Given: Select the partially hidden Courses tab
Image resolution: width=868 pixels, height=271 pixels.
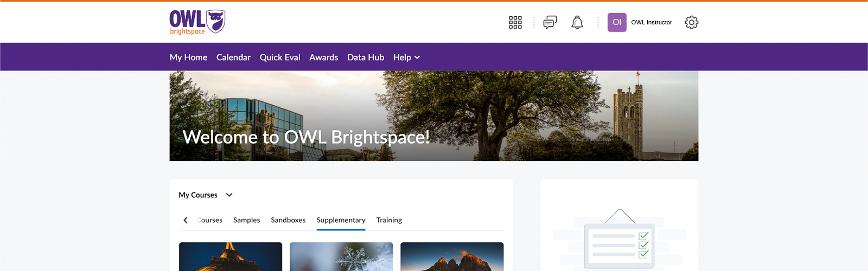Looking at the screenshot, I should tap(209, 220).
